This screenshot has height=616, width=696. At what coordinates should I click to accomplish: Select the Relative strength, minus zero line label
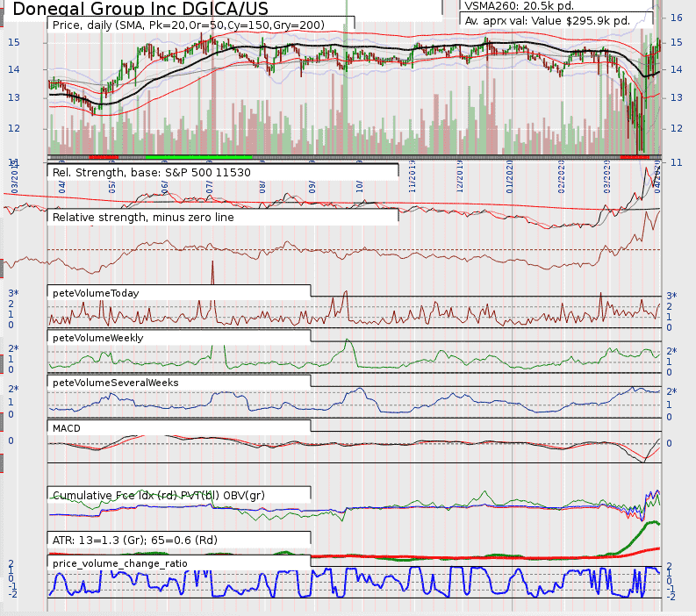point(143,217)
